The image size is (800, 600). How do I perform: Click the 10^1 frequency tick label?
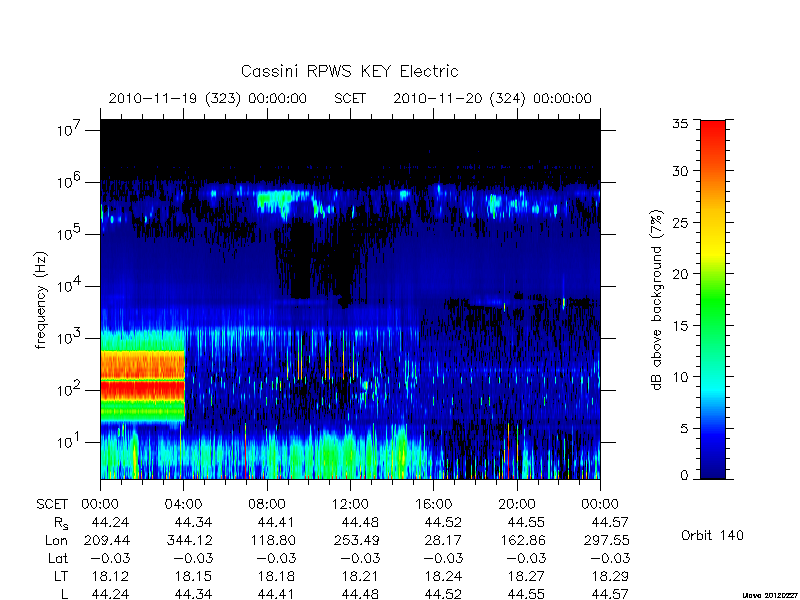70,441
